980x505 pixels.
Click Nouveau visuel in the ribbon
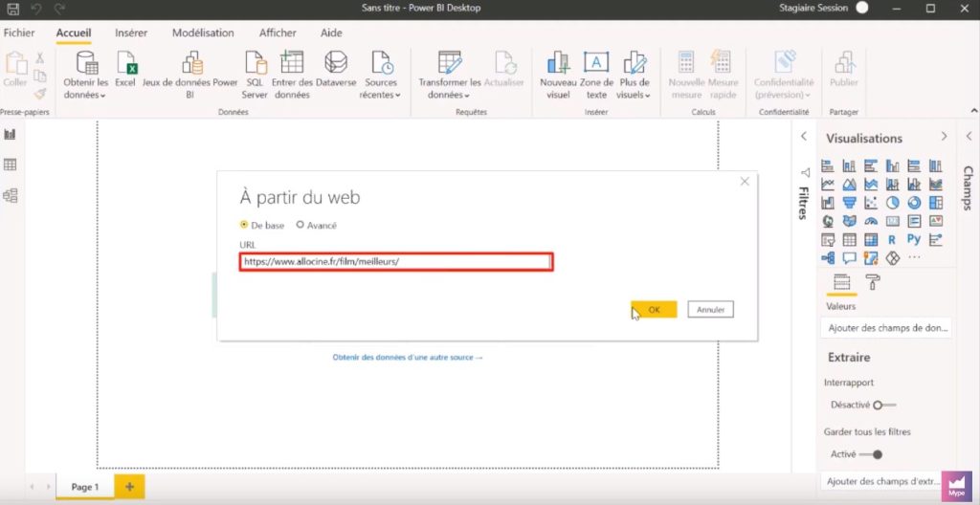558,76
